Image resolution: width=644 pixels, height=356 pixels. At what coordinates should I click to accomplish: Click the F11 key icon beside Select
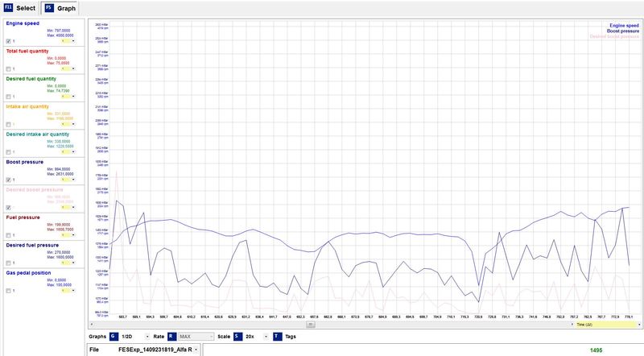click(x=9, y=7)
